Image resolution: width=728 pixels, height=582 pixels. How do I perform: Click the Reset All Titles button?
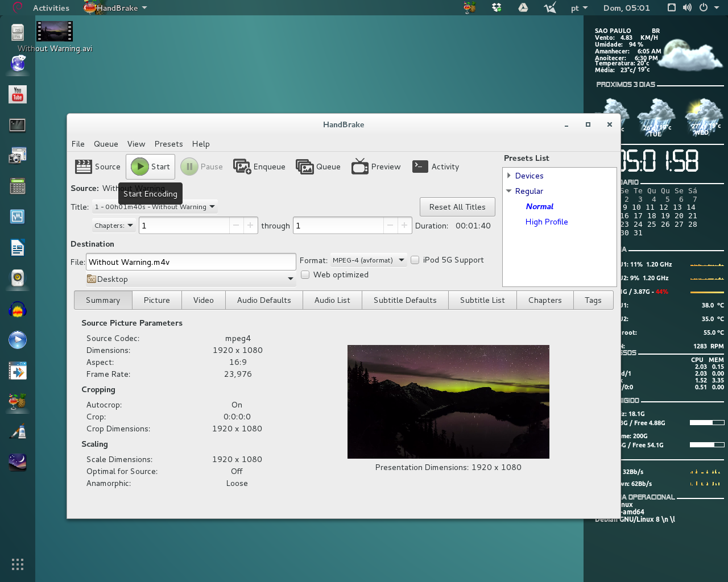(457, 207)
